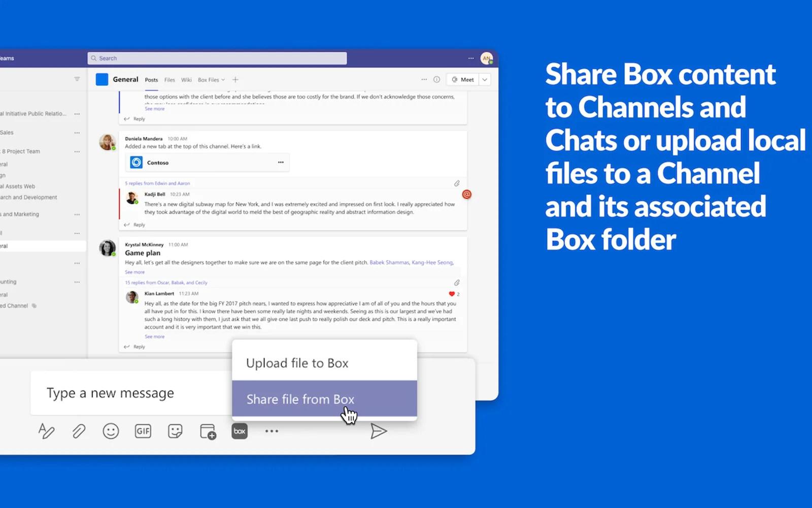Open the Format text tool in compose bar

[46, 431]
